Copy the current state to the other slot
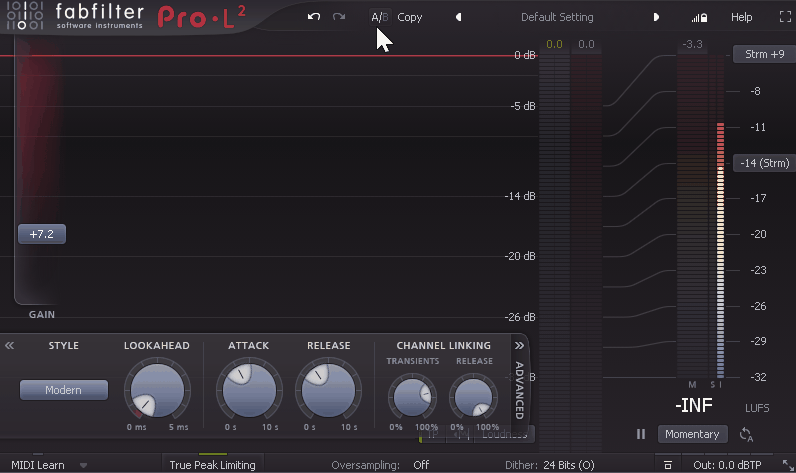Screen dimensions: 796x473 410,17
